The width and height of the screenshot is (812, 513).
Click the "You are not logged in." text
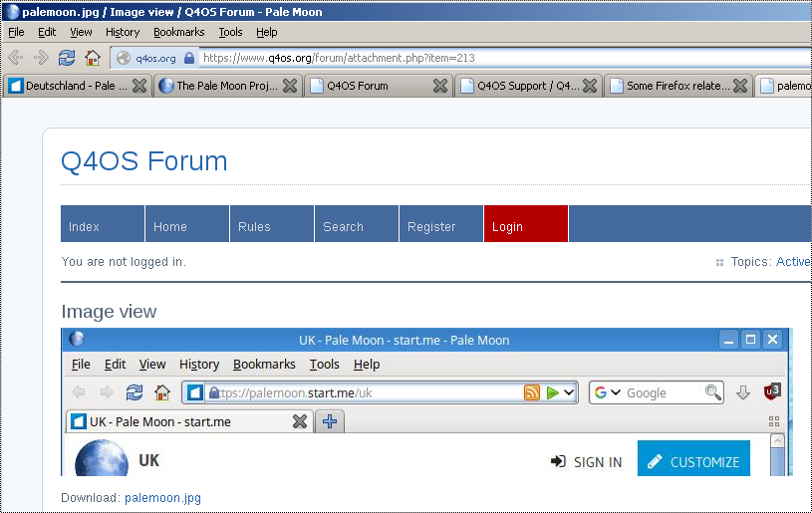click(124, 262)
